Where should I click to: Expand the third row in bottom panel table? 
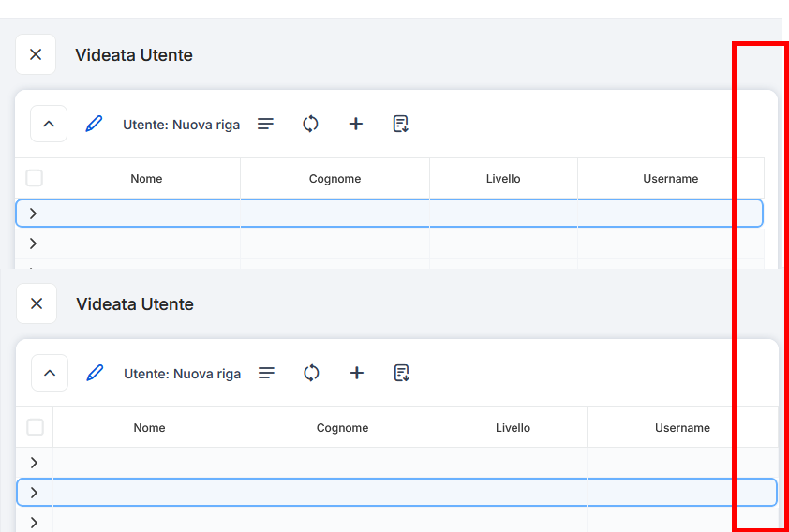pos(34,523)
